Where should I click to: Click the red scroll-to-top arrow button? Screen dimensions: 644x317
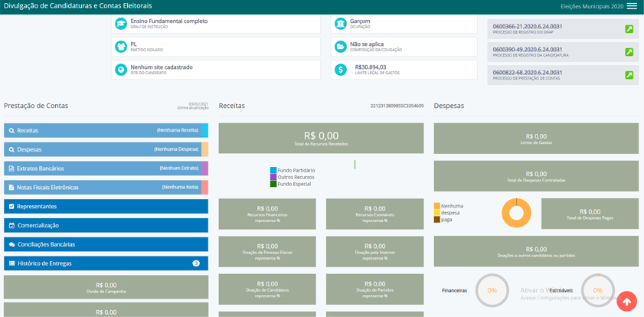(x=626, y=302)
